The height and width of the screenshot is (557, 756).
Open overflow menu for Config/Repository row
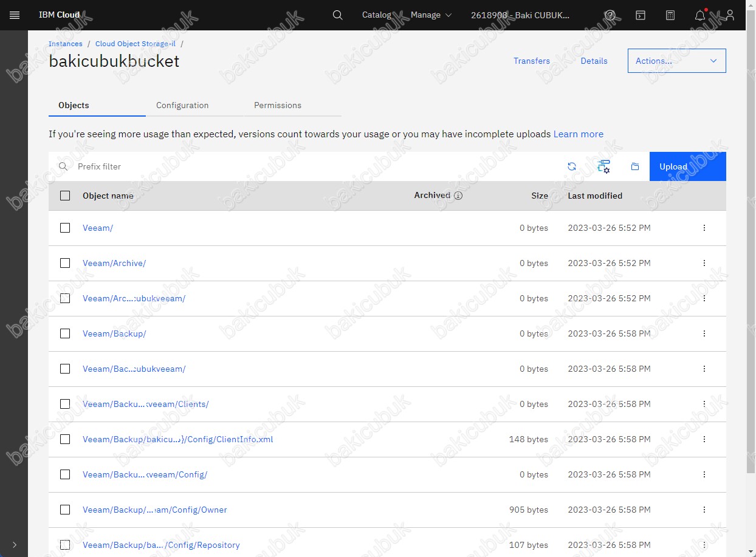[704, 545]
